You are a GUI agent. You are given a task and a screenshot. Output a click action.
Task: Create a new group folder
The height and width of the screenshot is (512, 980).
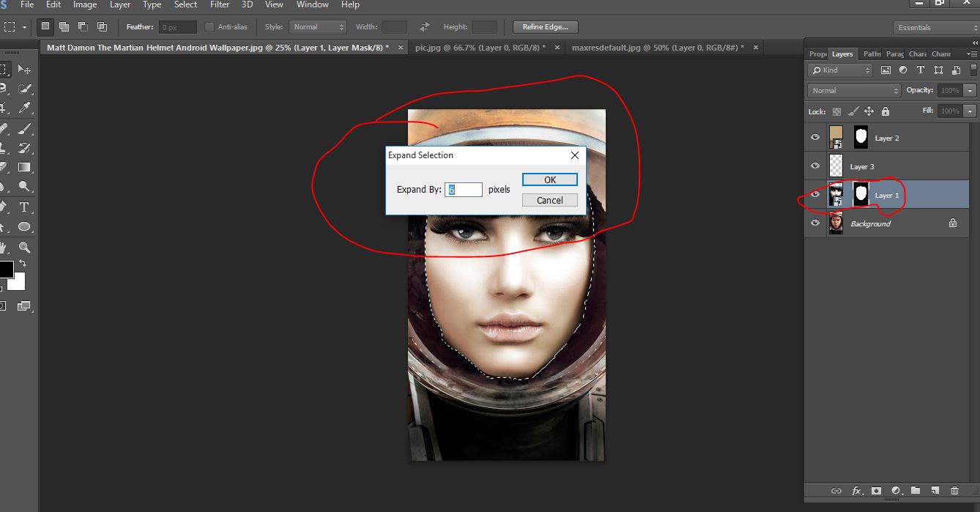pyautogui.click(x=915, y=491)
